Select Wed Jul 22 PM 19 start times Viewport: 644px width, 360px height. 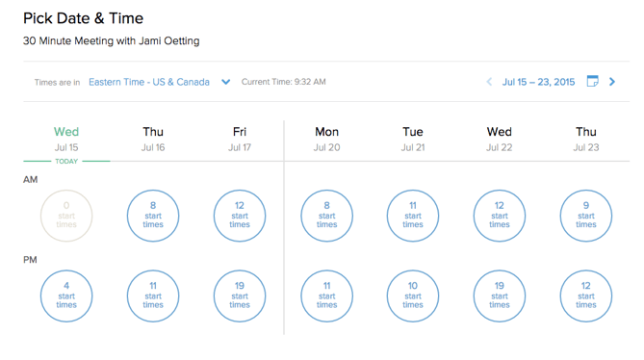(500, 296)
